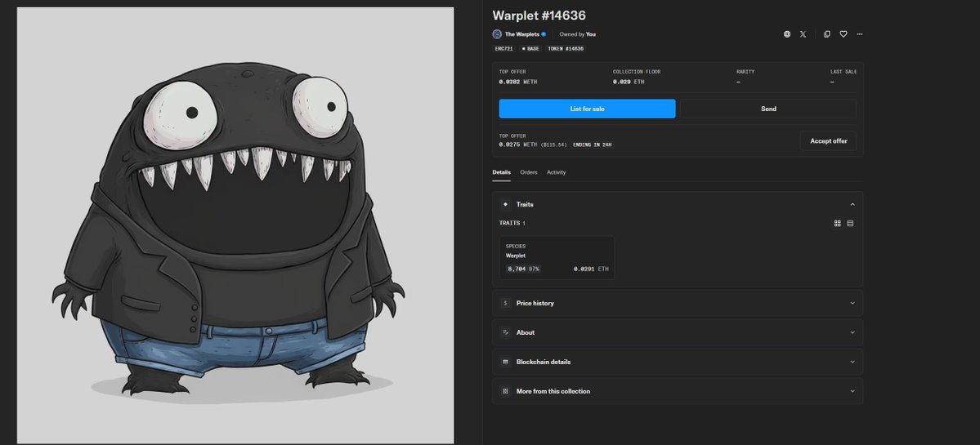Viewport: 980px width, 445px height.
Task: Switch traits to list view
Action: pos(850,223)
